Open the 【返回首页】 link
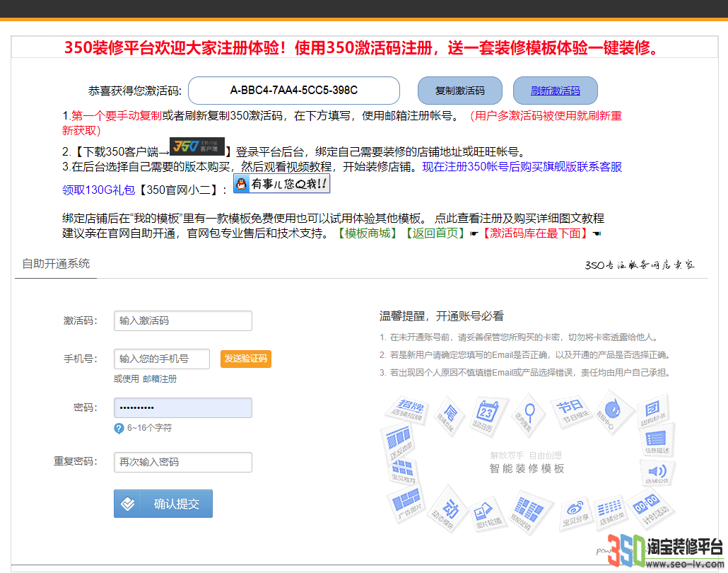Viewport: 728px width, 573px height. click(435, 233)
